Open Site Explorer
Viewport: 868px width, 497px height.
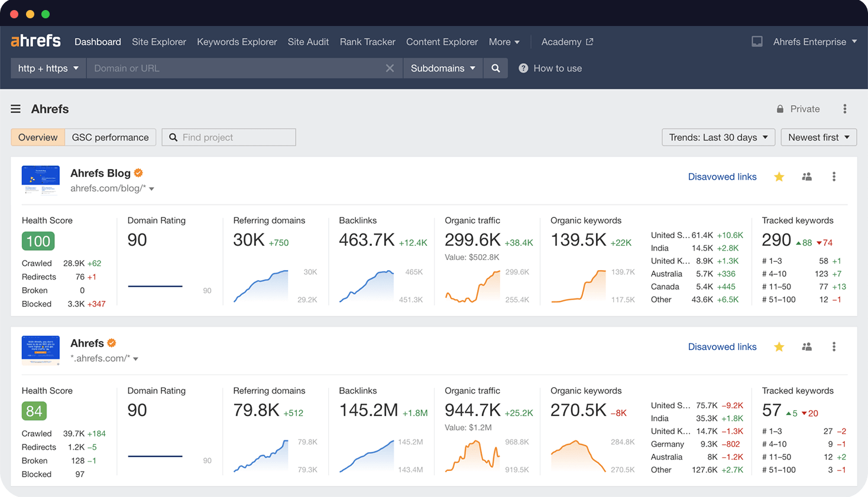[159, 41]
